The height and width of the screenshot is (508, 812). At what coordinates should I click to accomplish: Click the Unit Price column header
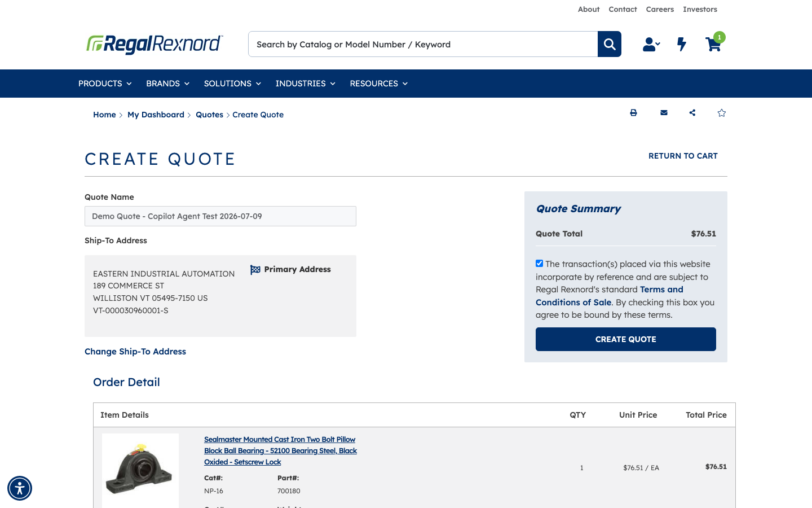(x=638, y=415)
